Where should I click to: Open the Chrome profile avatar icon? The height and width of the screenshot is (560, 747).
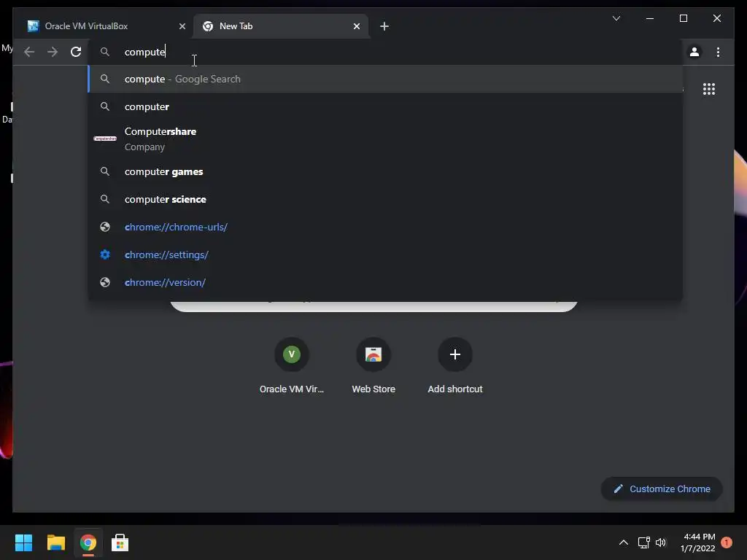pos(694,52)
